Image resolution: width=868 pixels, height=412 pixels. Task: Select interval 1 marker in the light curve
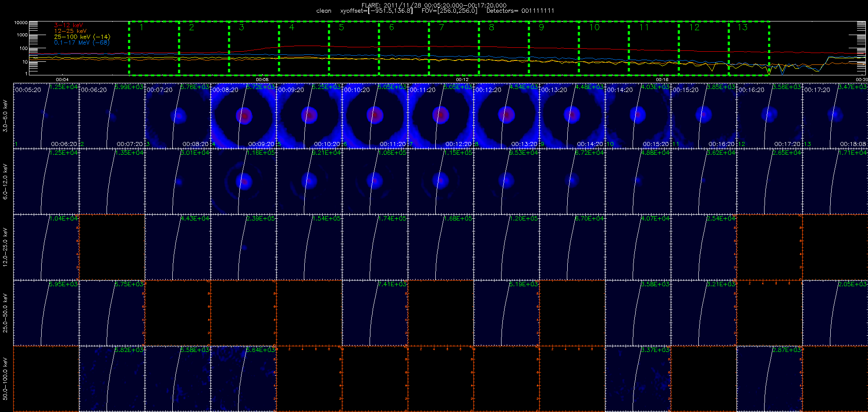141,27
